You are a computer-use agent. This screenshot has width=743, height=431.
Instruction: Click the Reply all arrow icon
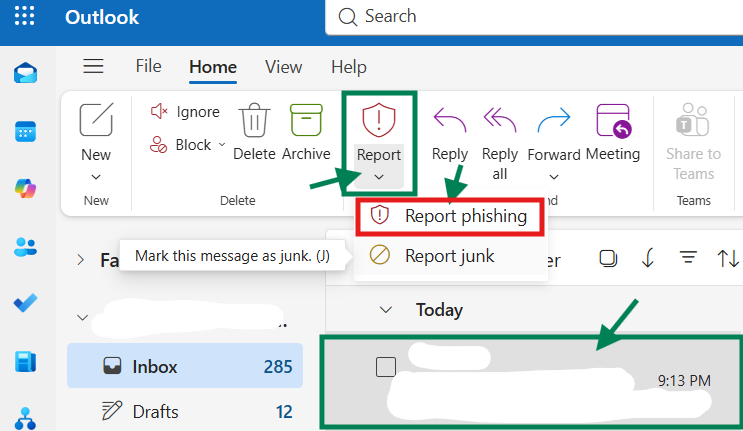(x=499, y=120)
